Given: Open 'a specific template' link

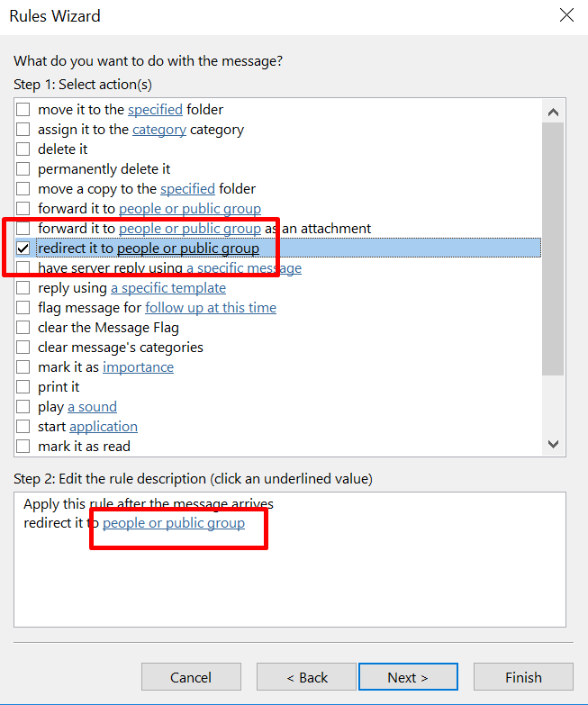Looking at the screenshot, I should coord(168,288).
